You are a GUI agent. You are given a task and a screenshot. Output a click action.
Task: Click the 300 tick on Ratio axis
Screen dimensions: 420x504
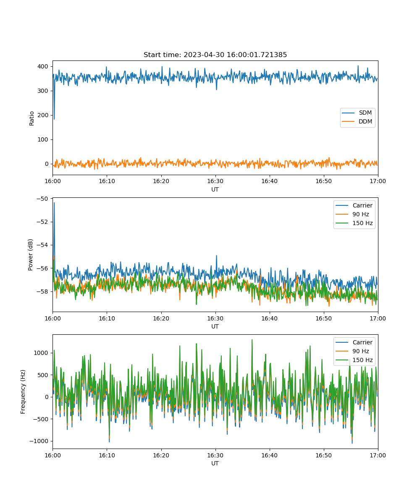click(x=44, y=91)
